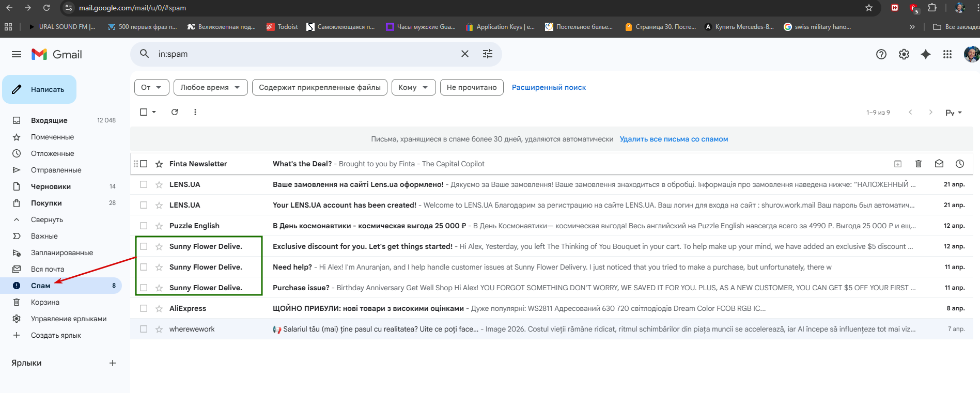Click Удалить все письма со спамом link
The width and height of the screenshot is (980, 393).
click(674, 139)
